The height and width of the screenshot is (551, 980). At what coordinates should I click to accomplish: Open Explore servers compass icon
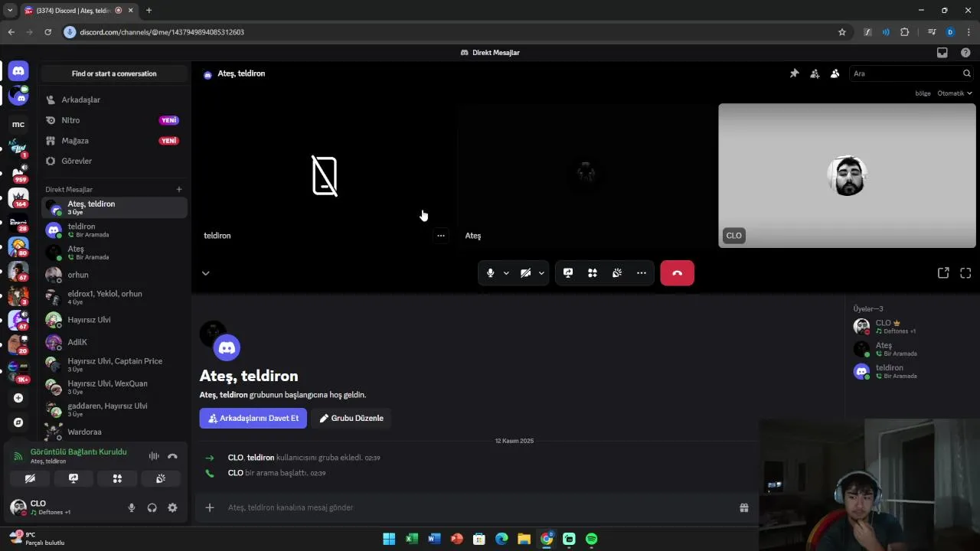(18, 422)
